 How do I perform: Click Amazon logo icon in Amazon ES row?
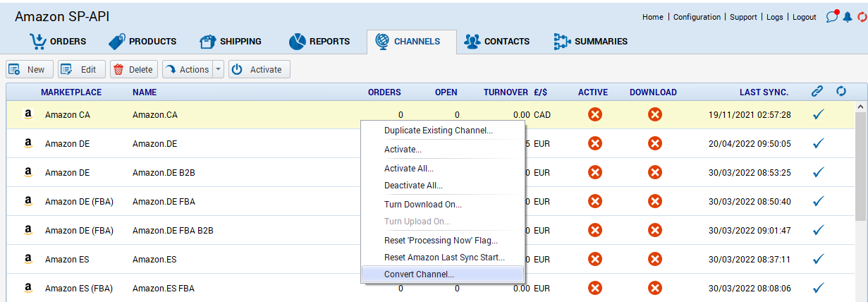tap(28, 259)
